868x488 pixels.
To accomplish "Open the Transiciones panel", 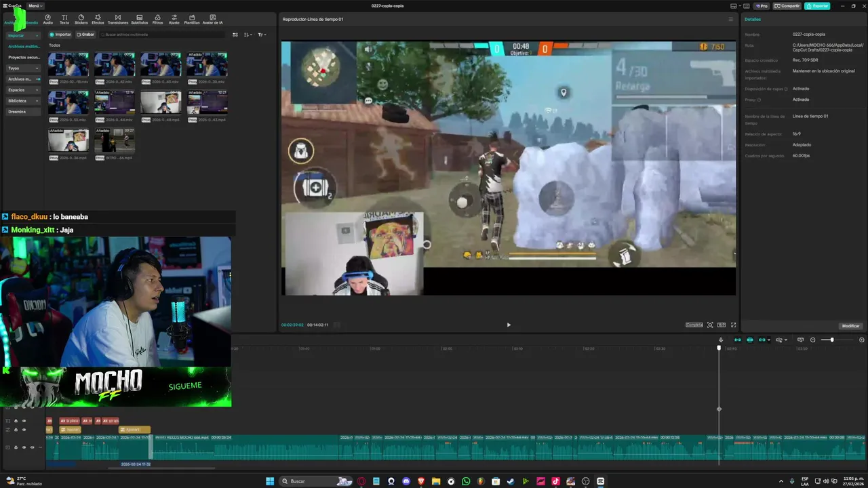I will coord(117,19).
